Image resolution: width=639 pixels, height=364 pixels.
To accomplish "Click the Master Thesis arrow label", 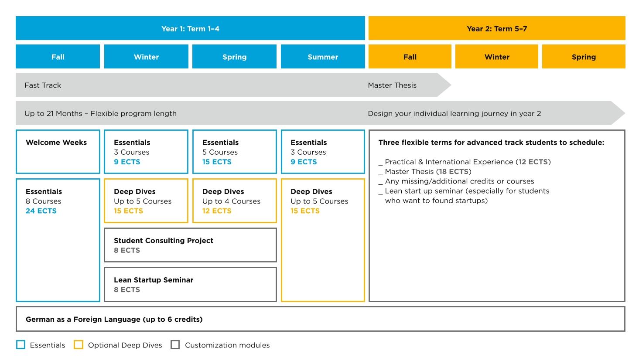I will click(x=392, y=85).
